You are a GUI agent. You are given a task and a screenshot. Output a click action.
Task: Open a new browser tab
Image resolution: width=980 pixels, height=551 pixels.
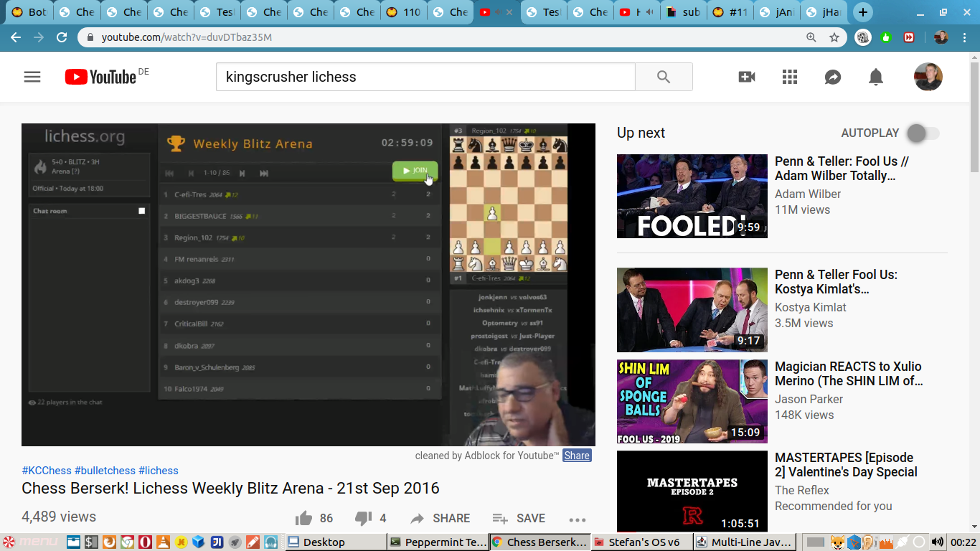coord(863,12)
